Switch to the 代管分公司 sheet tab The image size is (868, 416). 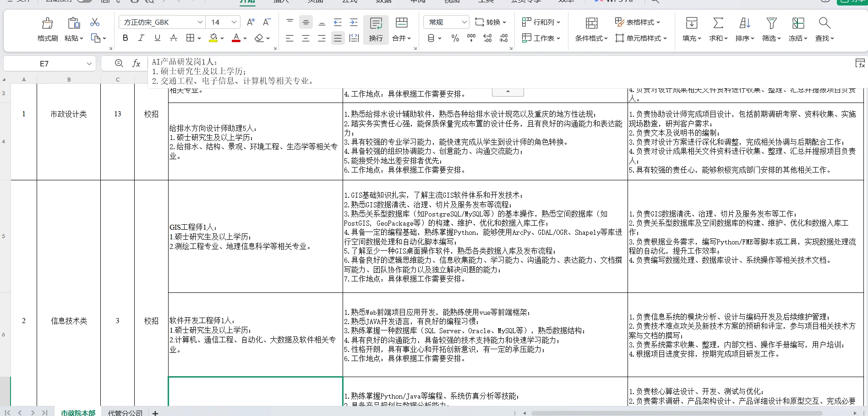coord(125,412)
